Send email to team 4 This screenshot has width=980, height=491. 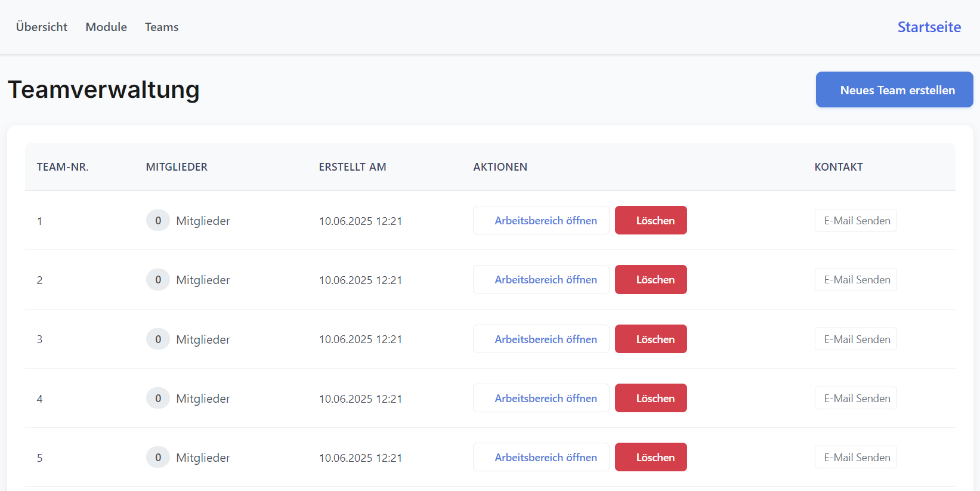(855, 398)
